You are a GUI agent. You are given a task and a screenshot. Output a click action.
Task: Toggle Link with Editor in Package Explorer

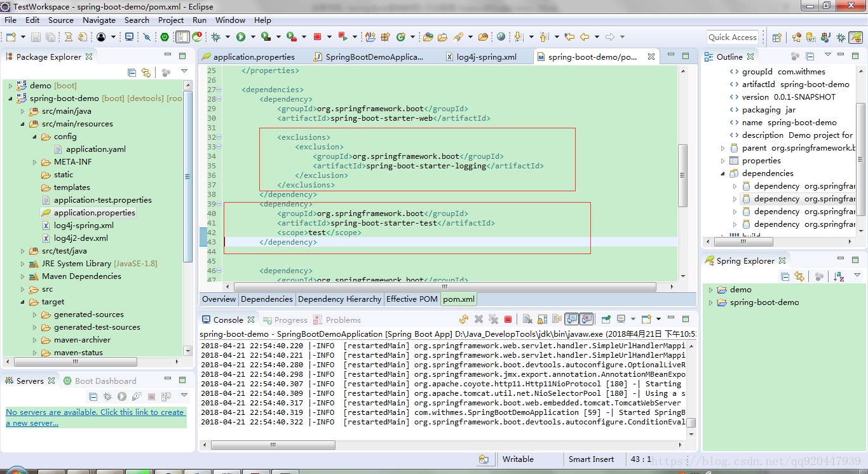(x=146, y=72)
